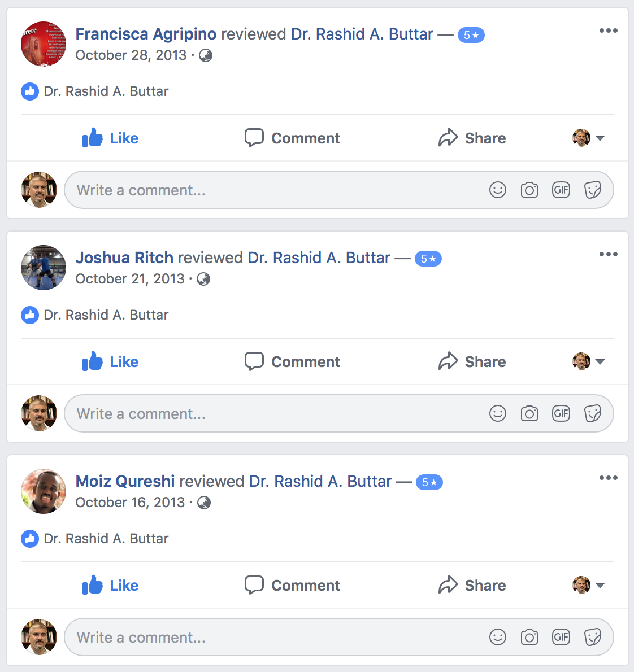
Task: Like Francisca Agripino's review
Action: pyautogui.click(x=110, y=138)
